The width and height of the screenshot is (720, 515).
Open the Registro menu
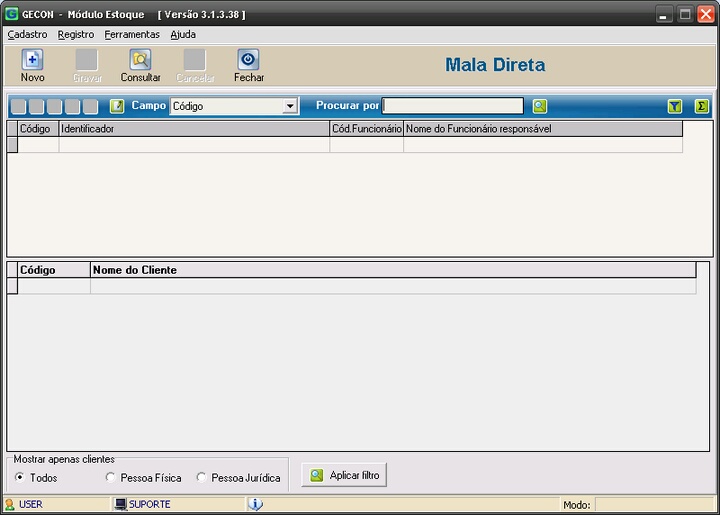(76, 34)
